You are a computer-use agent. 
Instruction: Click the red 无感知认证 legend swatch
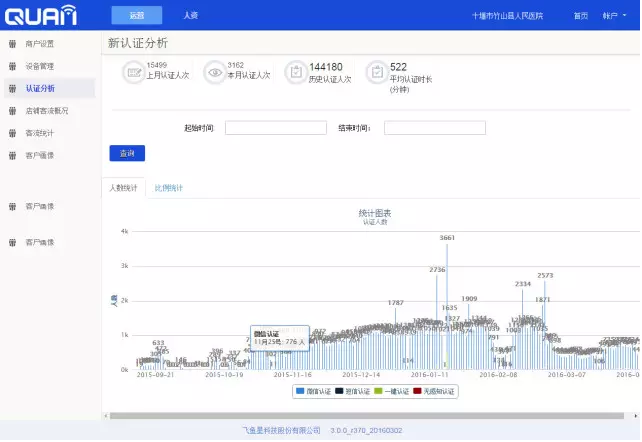tap(418, 391)
